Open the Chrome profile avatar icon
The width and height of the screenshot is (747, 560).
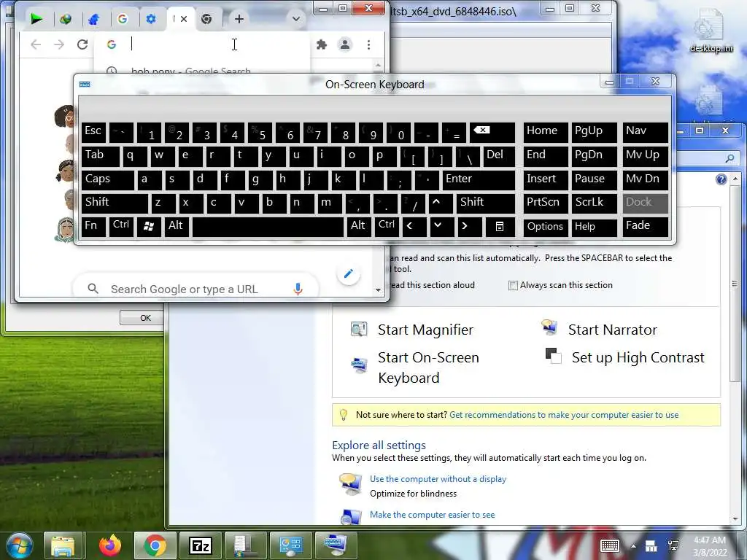point(345,44)
